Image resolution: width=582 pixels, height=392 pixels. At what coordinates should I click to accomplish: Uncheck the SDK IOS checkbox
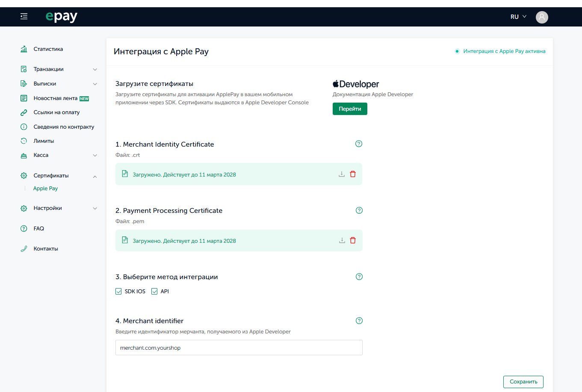tap(118, 292)
